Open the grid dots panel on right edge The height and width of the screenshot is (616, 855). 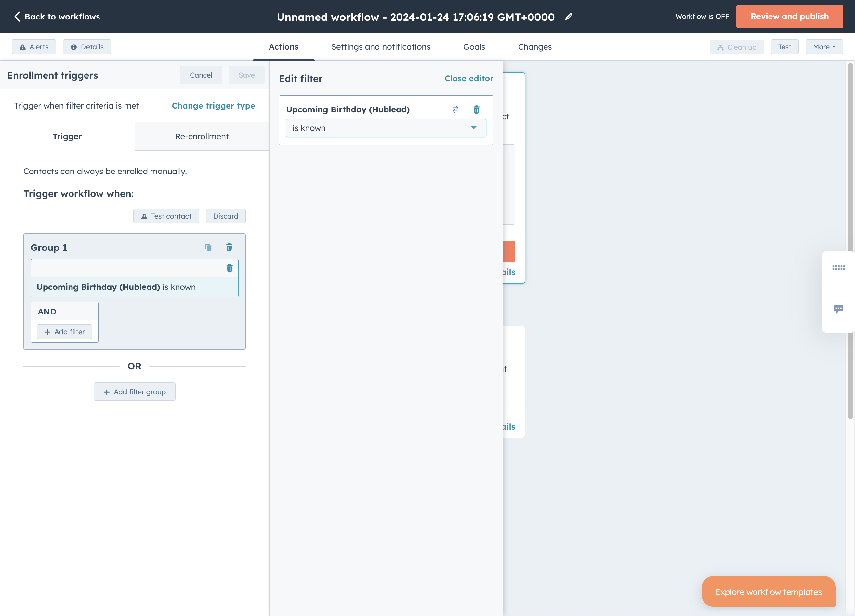pos(838,267)
